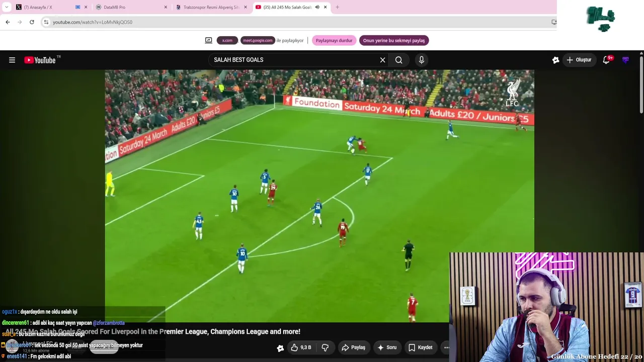
Task: Go back with the browser back arrow
Action: point(8,22)
